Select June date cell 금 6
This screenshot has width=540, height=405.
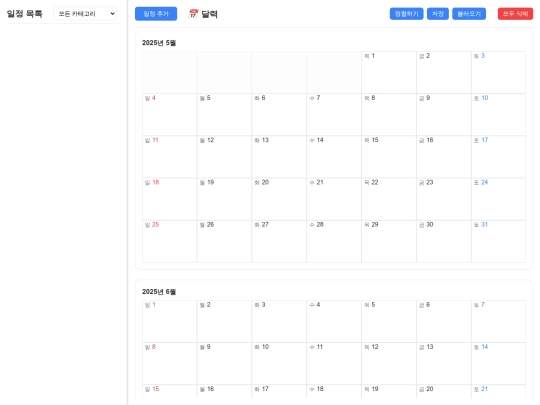coord(444,321)
